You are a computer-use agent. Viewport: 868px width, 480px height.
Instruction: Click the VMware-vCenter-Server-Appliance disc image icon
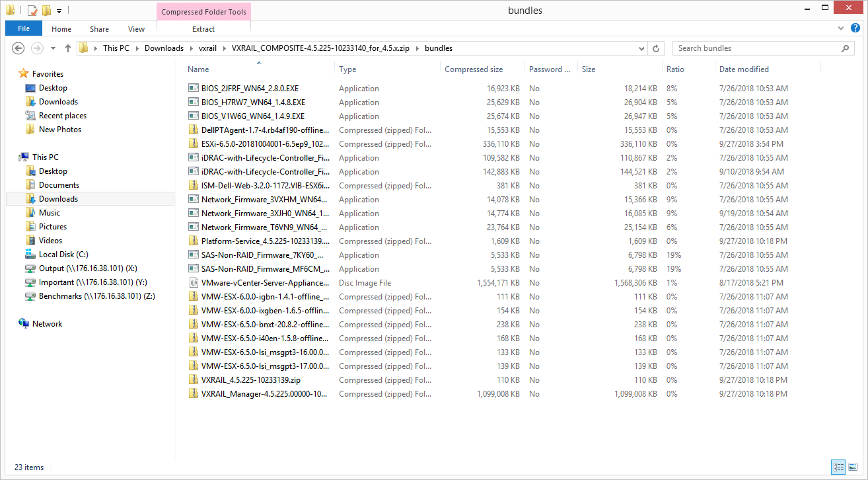[194, 283]
